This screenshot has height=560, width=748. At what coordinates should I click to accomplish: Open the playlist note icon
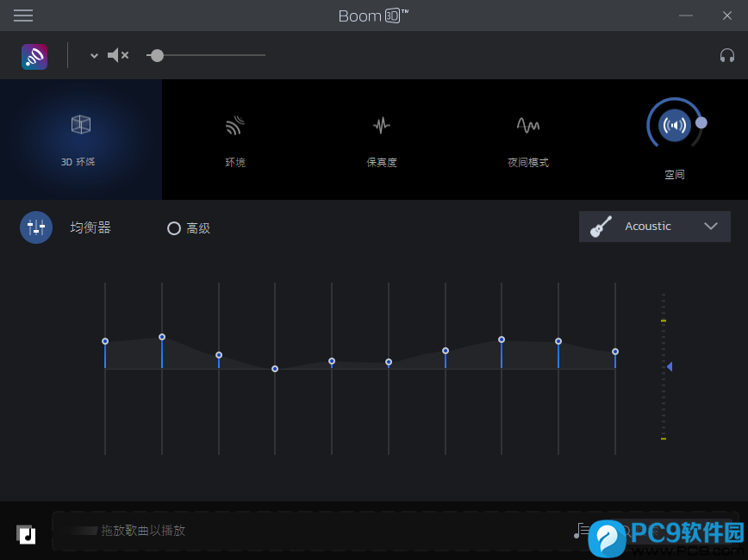(581, 531)
